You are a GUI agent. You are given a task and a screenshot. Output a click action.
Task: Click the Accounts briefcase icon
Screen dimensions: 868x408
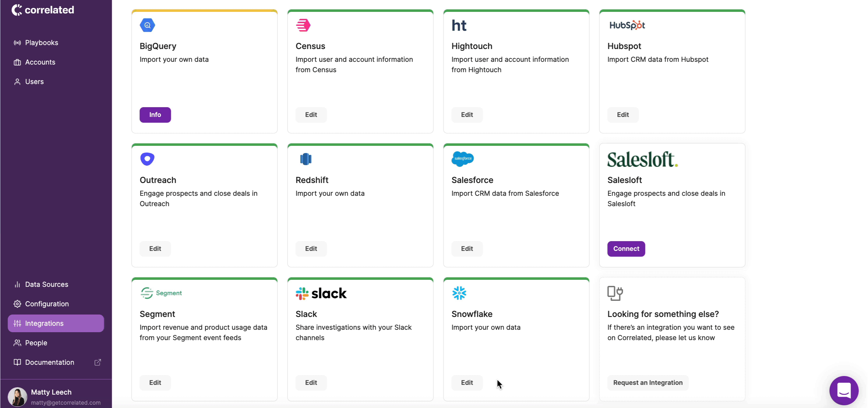tap(17, 62)
